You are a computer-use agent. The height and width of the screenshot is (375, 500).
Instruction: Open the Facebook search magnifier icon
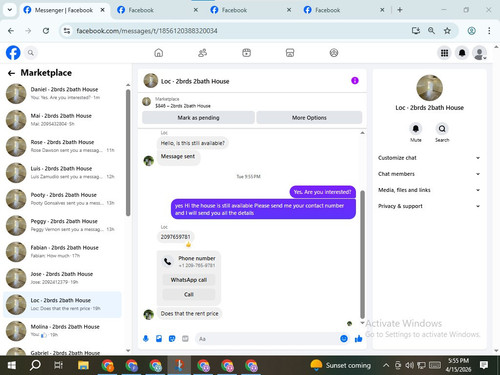31,53
